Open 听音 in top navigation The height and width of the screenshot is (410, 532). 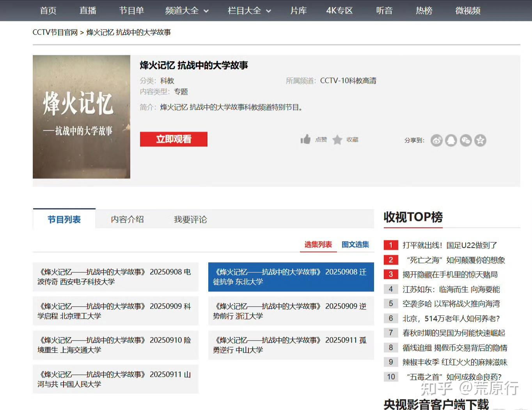pos(384,11)
